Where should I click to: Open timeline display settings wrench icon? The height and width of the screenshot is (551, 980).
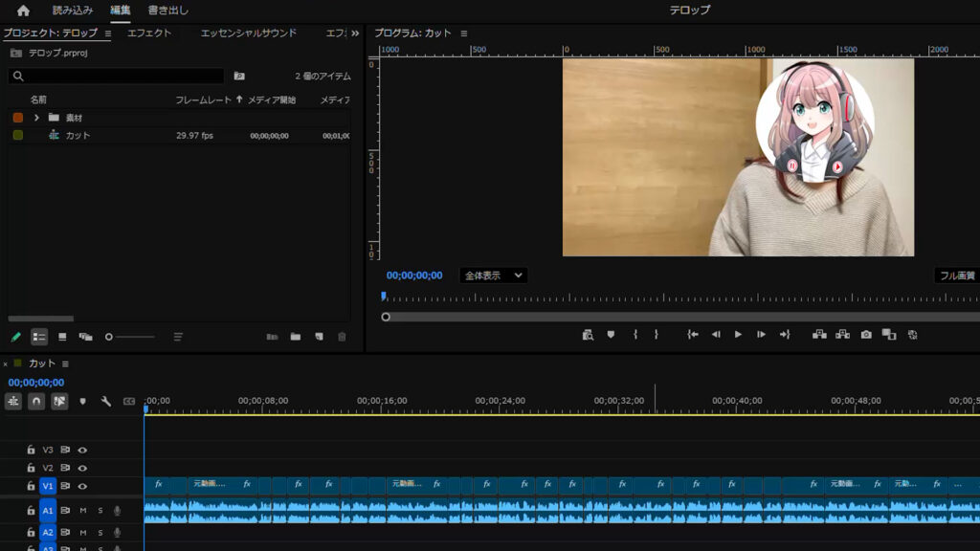[x=106, y=402]
